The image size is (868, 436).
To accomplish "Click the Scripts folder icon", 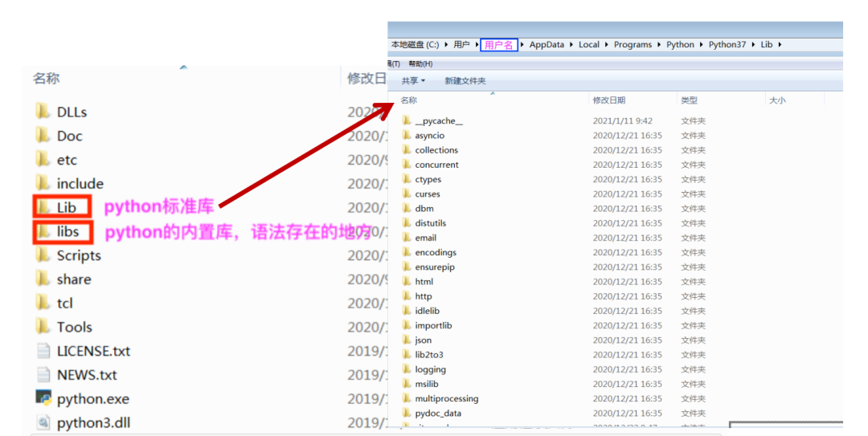I will [x=43, y=255].
